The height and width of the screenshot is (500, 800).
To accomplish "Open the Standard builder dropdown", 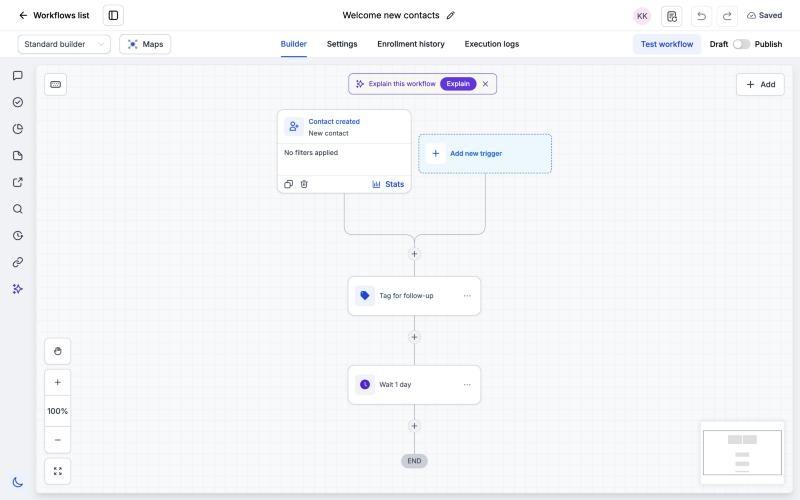I will point(64,44).
